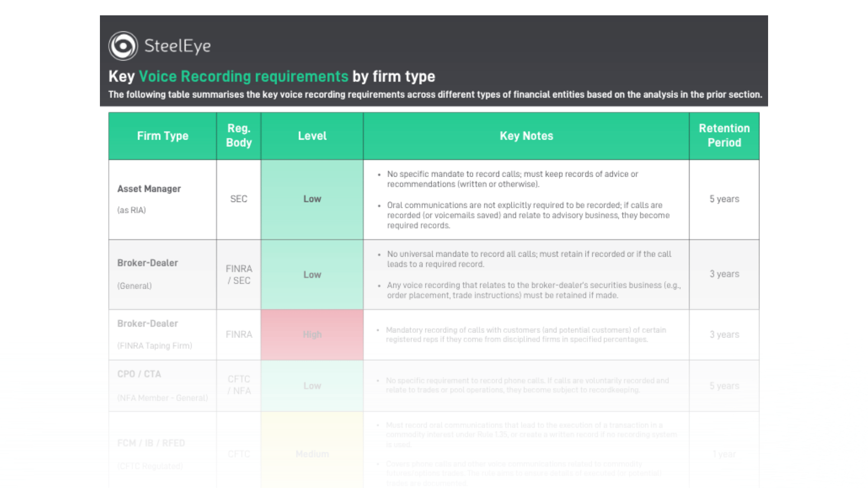Screen dimensions: 868x488
Task: Click the SteelEye logo icon
Action: click(123, 45)
